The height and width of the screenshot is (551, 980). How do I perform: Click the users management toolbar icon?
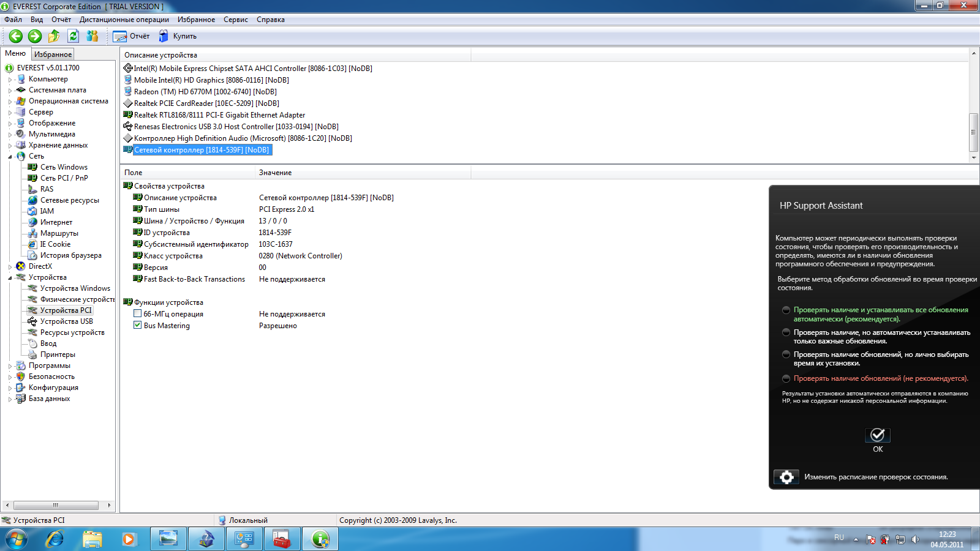click(92, 36)
